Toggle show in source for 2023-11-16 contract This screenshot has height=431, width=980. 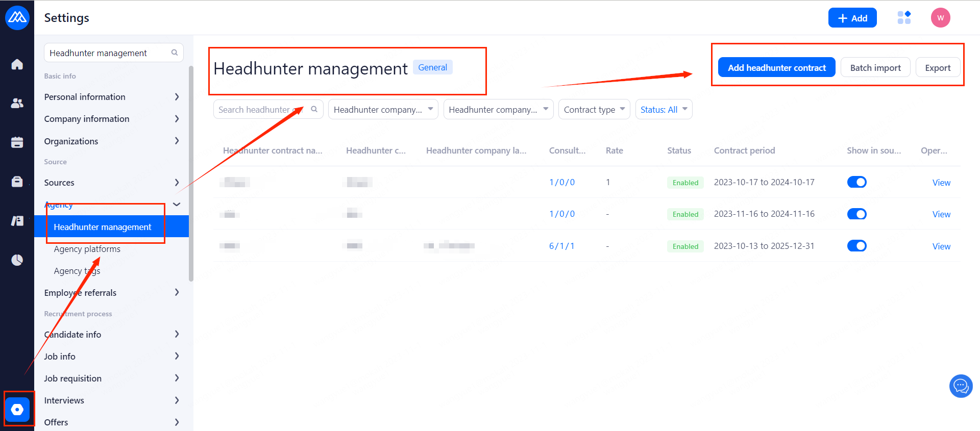click(x=856, y=214)
